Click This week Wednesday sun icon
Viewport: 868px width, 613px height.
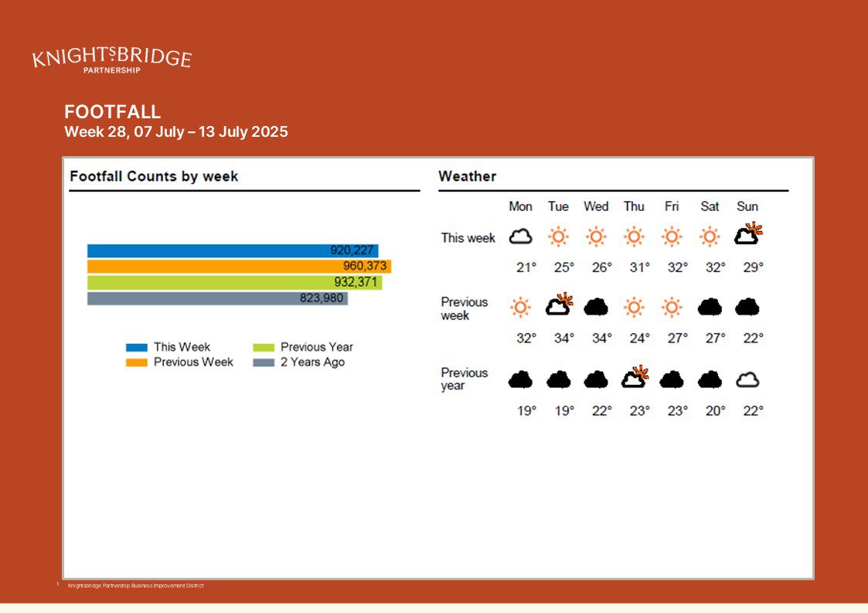click(596, 237)
